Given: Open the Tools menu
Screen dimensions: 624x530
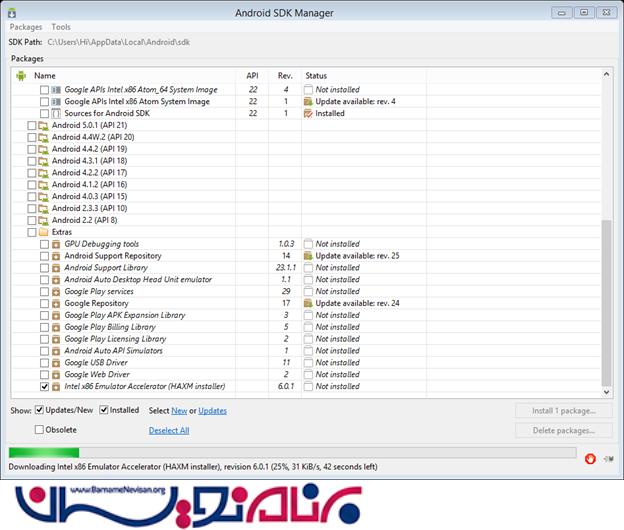Looking at the screenshot, I should [x=61, y=27].
